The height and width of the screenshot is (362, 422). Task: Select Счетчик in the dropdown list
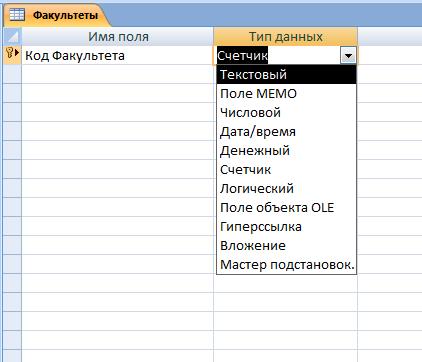coord(286,169)
